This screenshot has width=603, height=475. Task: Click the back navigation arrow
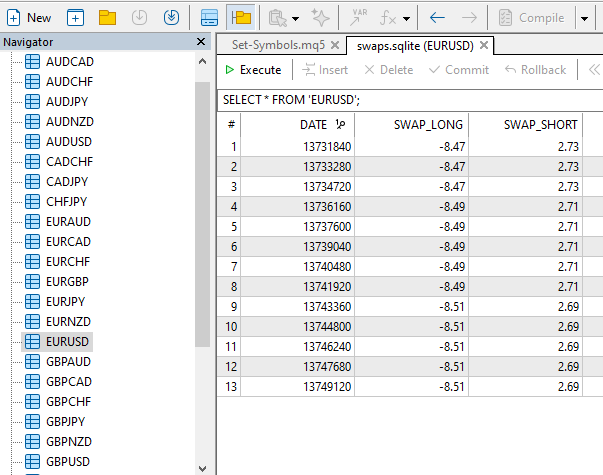point(437,17)
